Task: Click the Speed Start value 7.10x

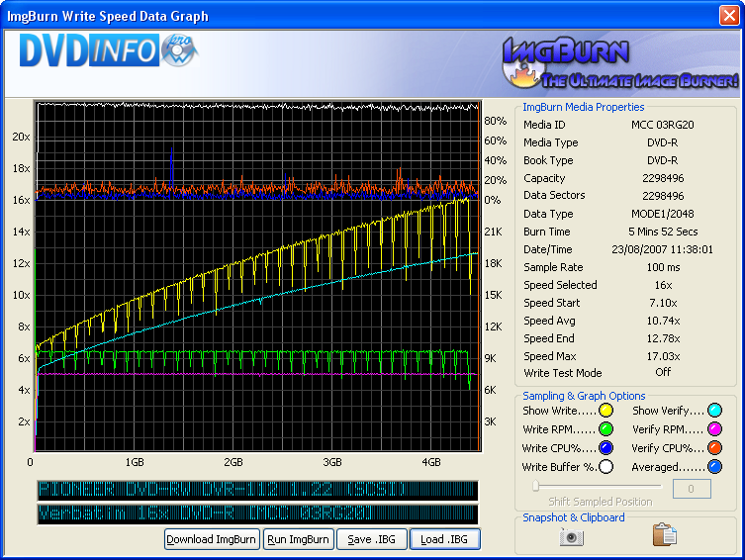Action: pos(663,303)
